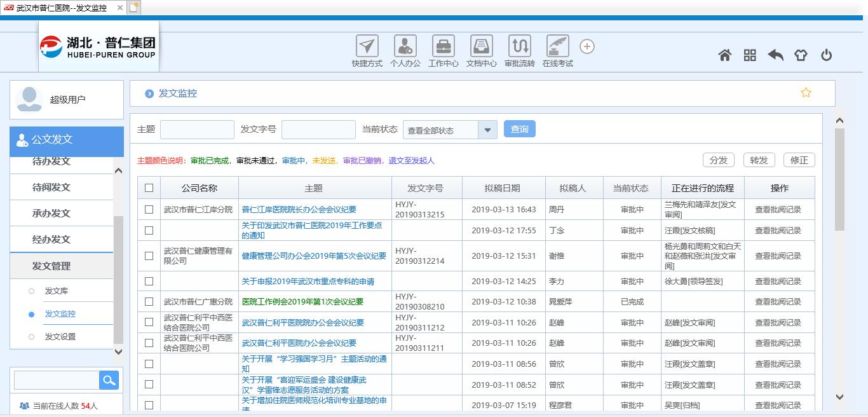
Task: Click the yellow favorite star near 发文监控
Action: (806, 92)
